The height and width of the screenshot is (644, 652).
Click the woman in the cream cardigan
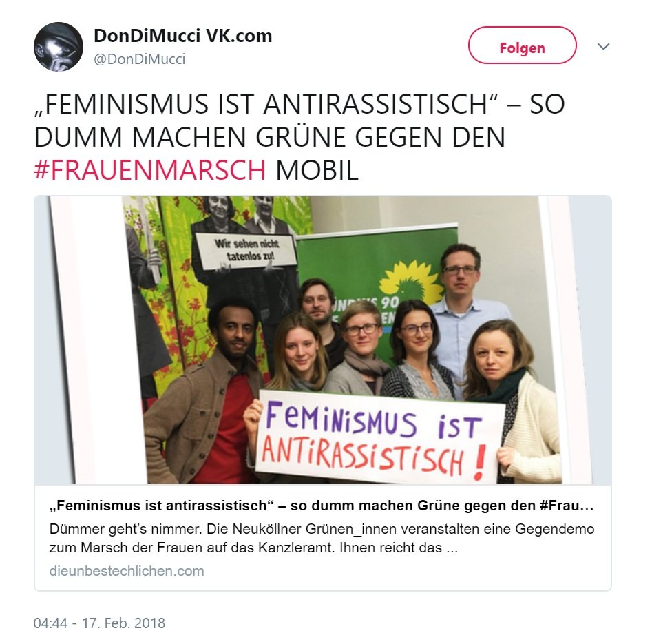[x=512, y=399]
